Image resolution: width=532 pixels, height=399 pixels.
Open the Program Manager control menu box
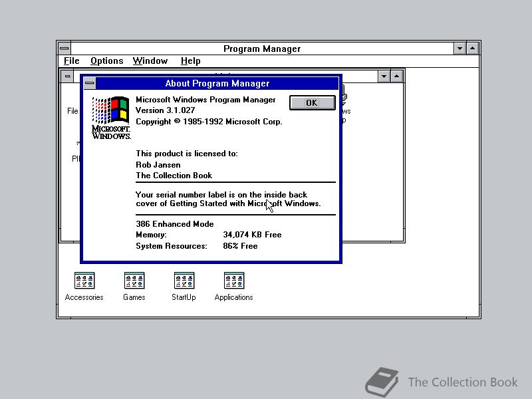click(64, 48)
